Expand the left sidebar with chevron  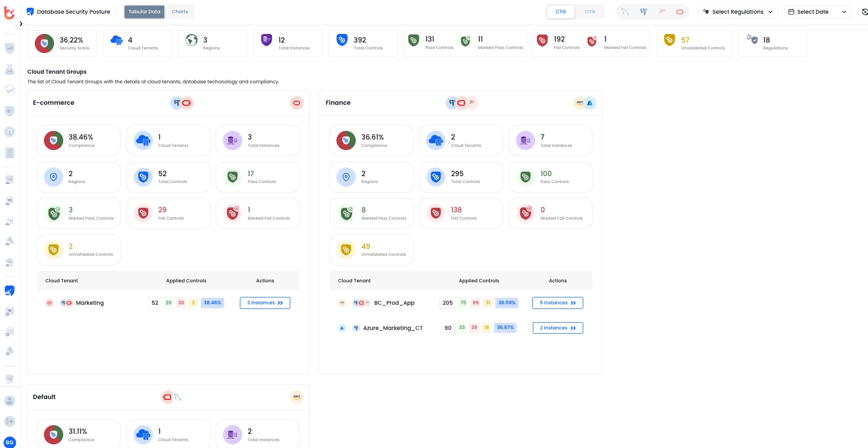click(21, 24)
